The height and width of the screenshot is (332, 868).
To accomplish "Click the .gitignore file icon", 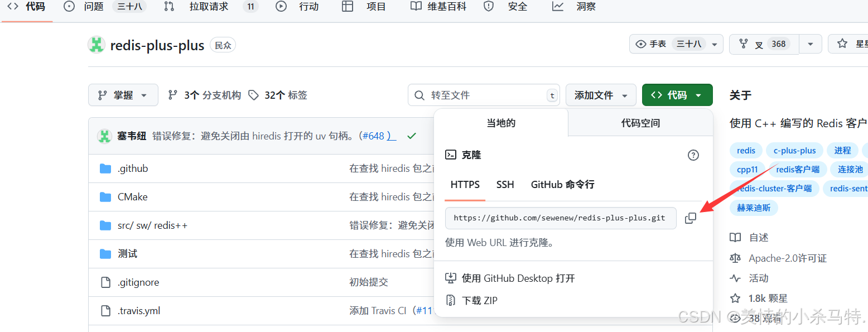I will click(x=105, y=282).
